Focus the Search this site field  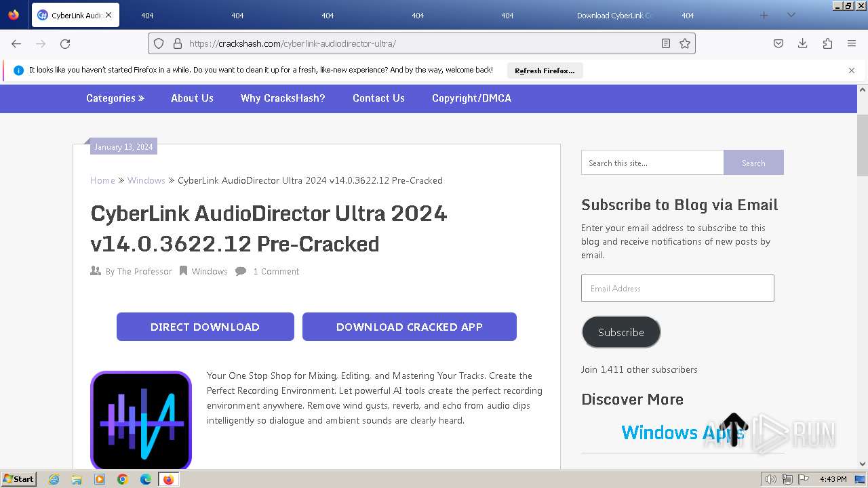tap(652, 163)
